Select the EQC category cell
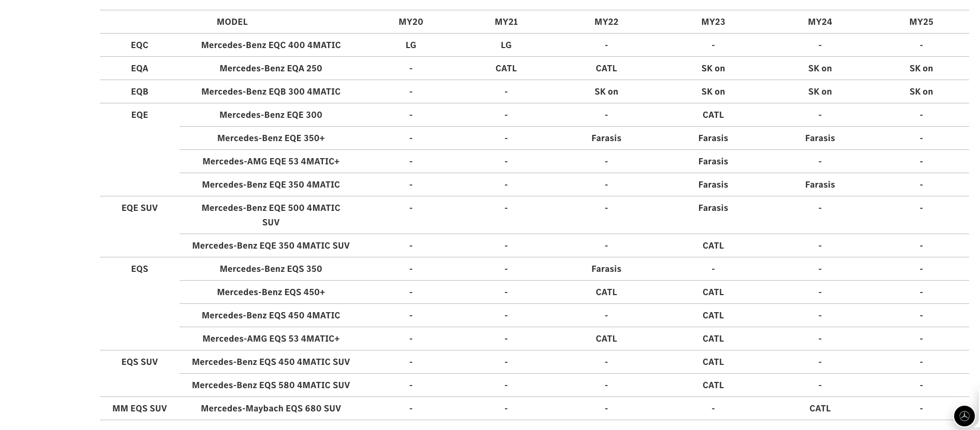The width and height of the screenshot is (980, 430). tap(140, 45)
